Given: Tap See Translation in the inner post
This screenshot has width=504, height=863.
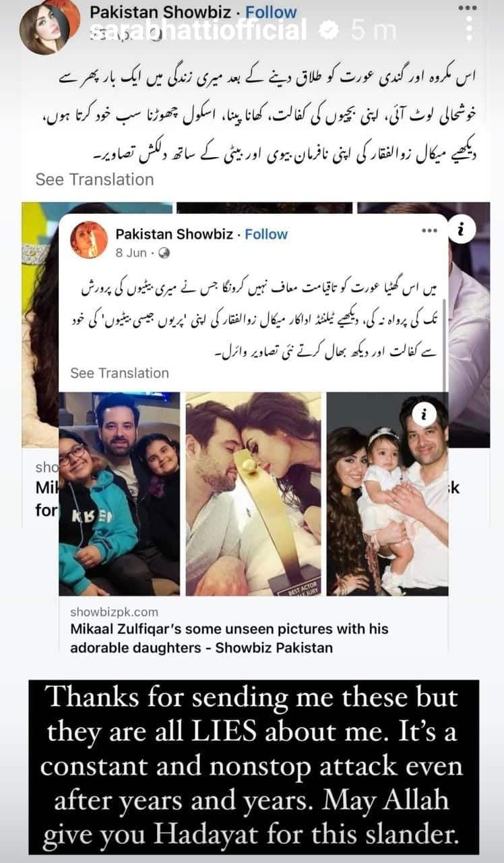Looking at the screenshot, I should coord(119,373).
